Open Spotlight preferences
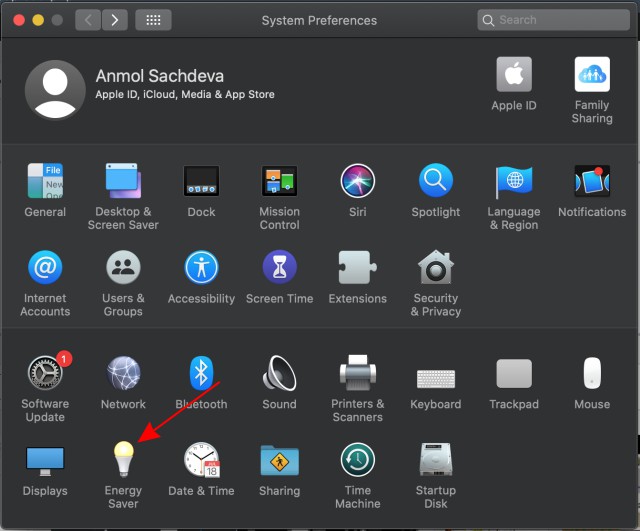 [x=436, y=180]
